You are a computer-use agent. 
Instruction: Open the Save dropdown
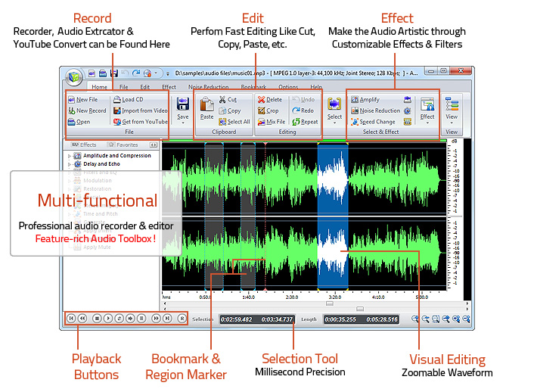tap(182, 117)
